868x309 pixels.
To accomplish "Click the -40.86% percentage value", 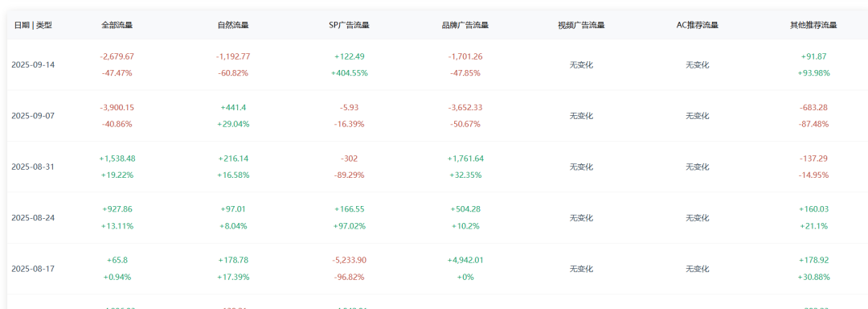I will [x=117, y=124].
